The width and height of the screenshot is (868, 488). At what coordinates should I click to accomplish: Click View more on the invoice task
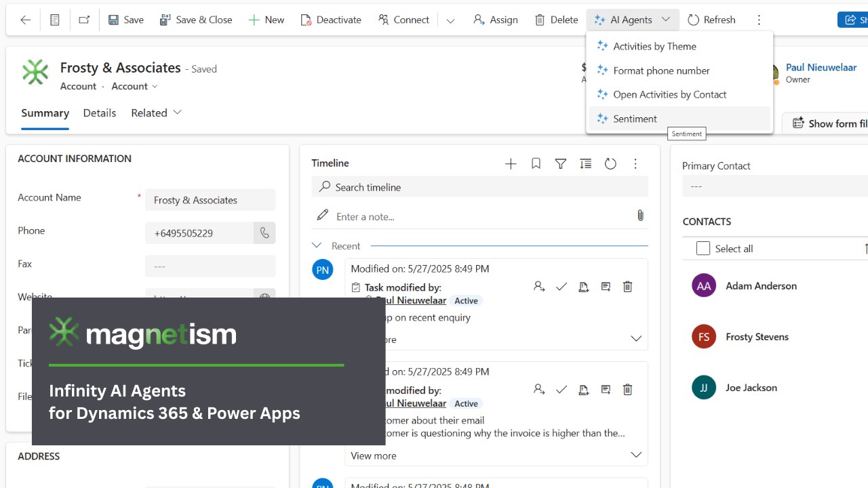click(374, 455)
